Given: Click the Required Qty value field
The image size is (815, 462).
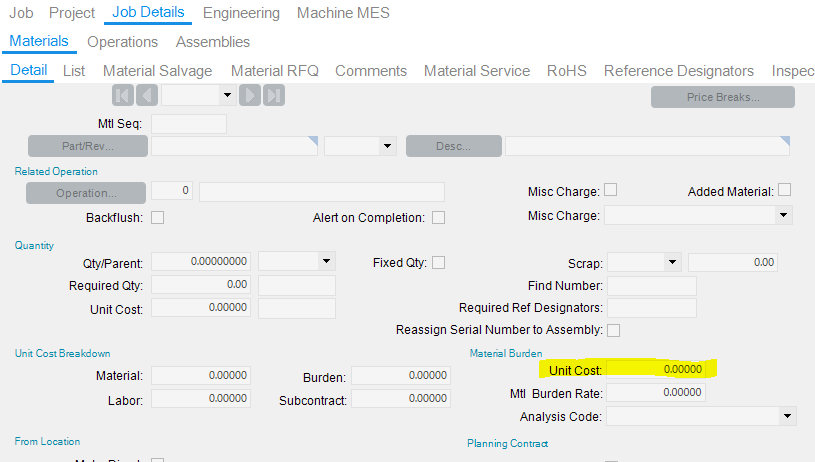Looking at the screenshot, I should tap(201, 285).
